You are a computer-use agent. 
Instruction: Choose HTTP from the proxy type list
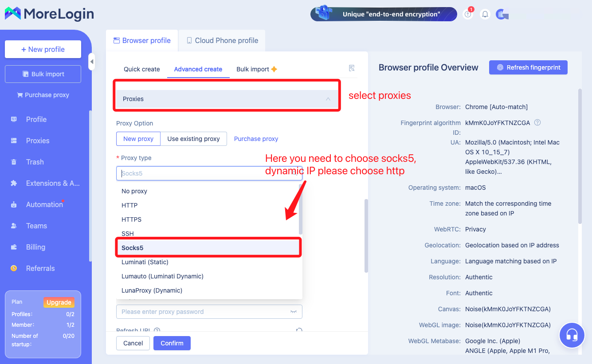pos(208,205)
